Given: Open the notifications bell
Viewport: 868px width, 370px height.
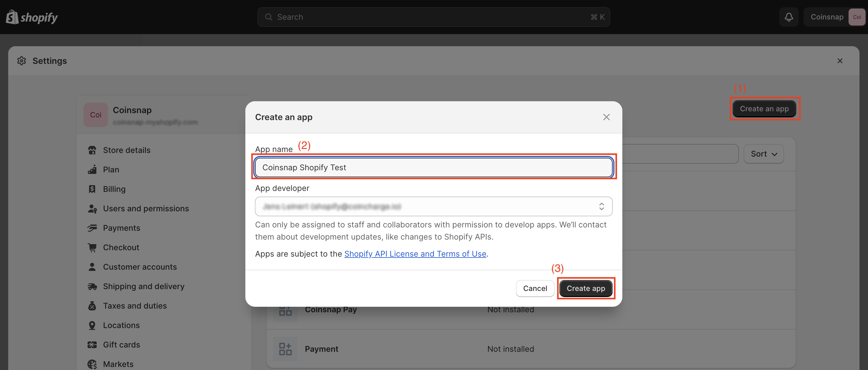Looking at the screenshot, I should 788,17.
